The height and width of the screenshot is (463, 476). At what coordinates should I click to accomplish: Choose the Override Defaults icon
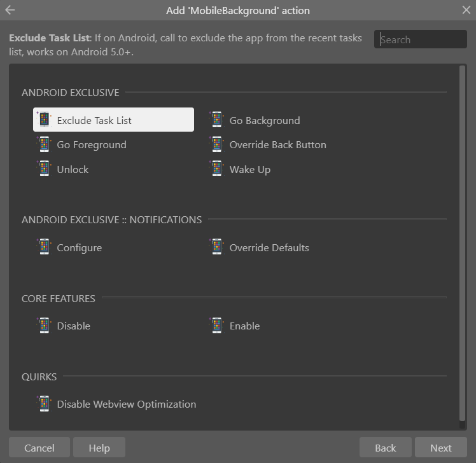click(216, 247)
